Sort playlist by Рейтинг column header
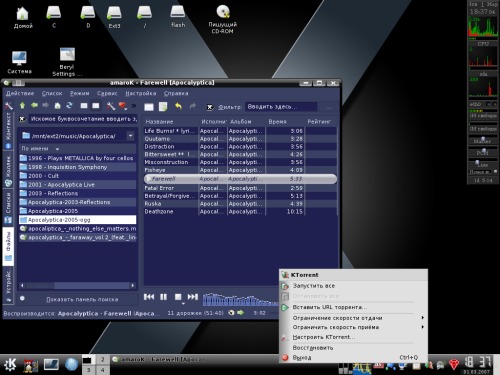This screenshot has height=375, width=500. (x=320, y=122)
